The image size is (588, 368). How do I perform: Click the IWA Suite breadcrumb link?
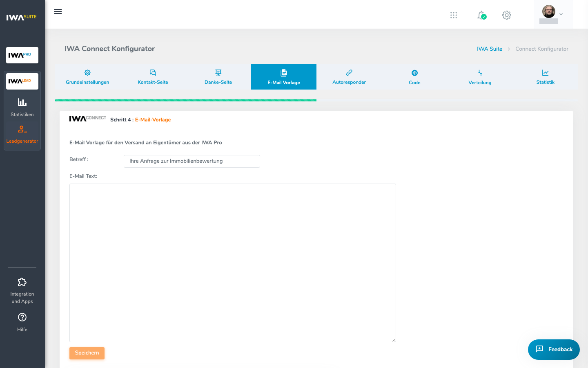coord(490,49)
